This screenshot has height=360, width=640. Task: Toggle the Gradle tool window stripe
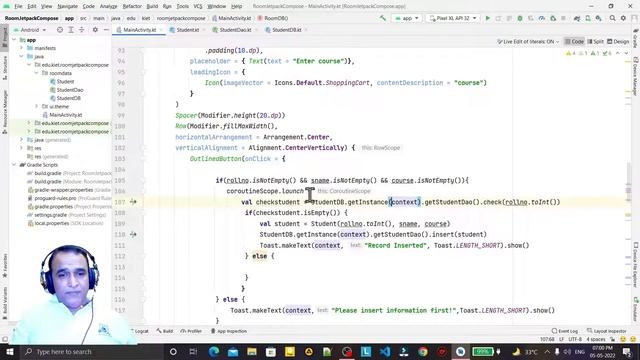(x=636, y=38)
